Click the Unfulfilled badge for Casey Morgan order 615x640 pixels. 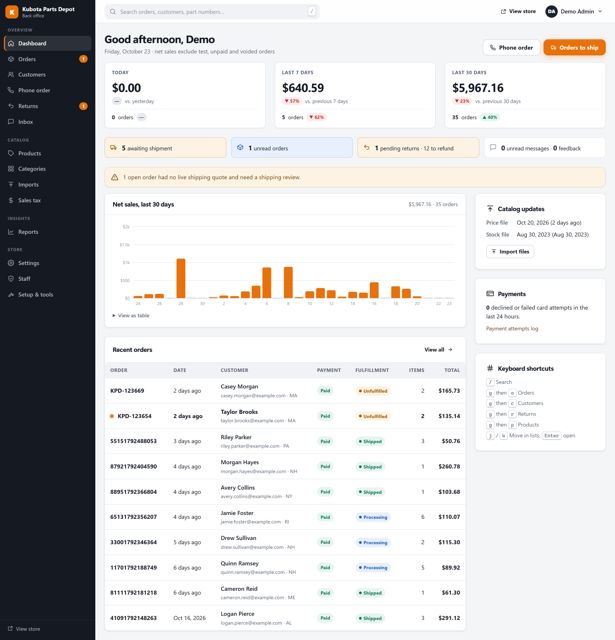(373, 391)
